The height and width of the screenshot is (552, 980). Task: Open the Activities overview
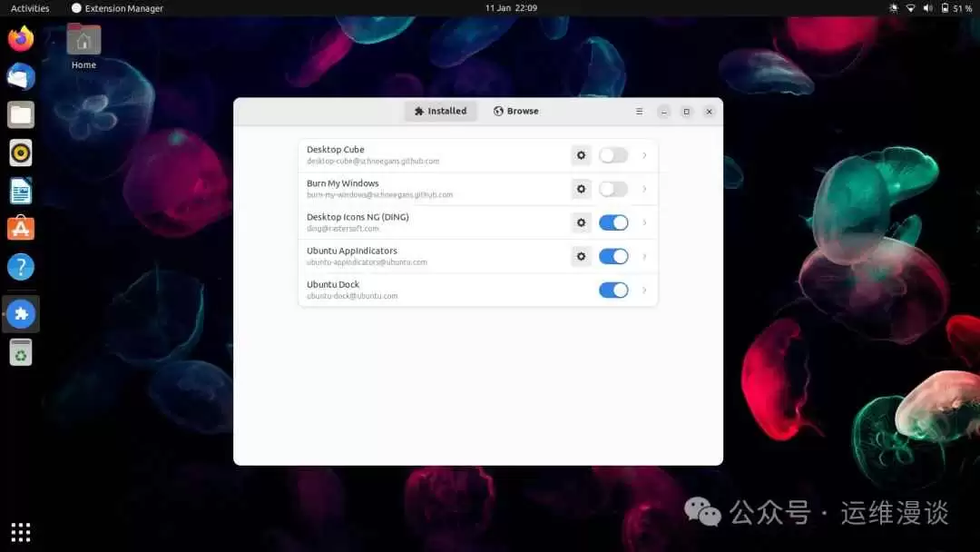[x=30, y=7]
